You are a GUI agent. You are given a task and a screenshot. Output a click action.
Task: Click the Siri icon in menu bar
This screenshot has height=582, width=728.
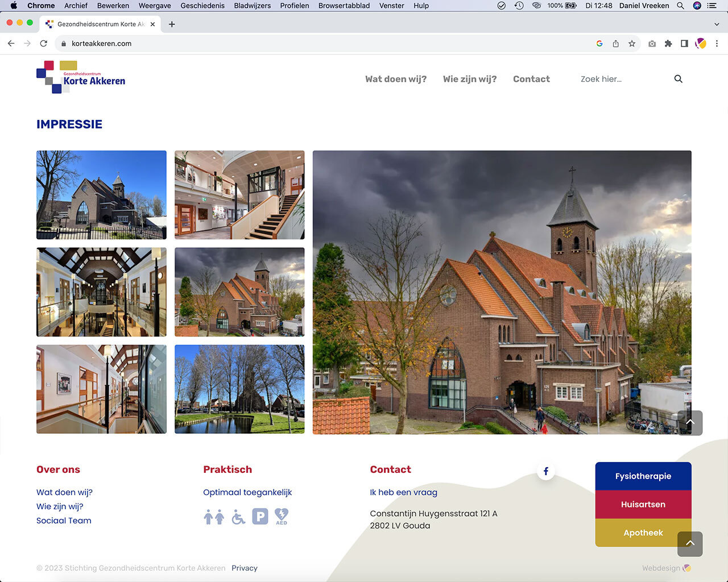(697, 6)
